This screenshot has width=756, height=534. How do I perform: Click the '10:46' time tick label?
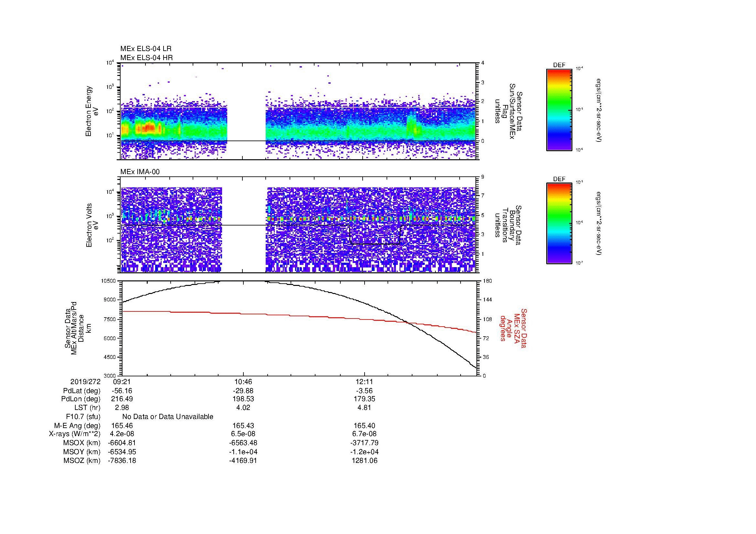(x=243, y=382)
